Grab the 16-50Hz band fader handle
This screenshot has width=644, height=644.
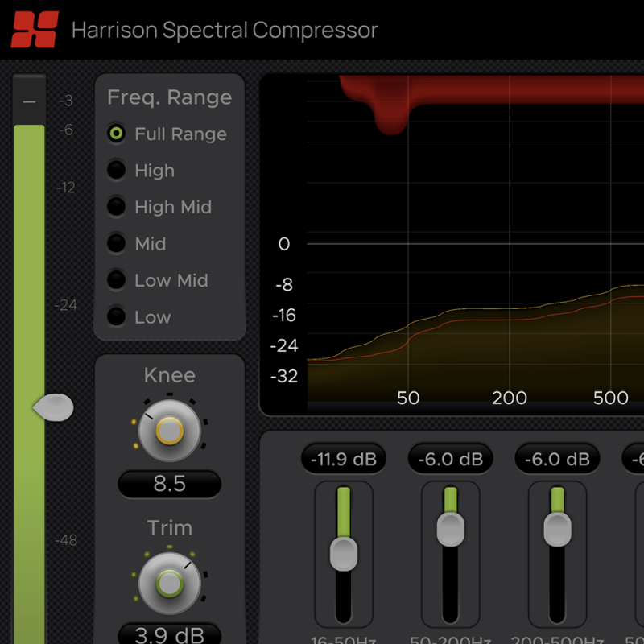(x=343, y=555)
